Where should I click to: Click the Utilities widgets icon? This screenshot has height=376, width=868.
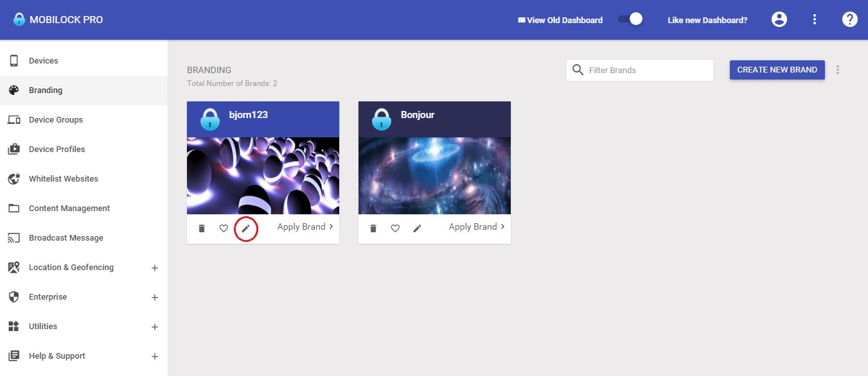click(13, 327)
